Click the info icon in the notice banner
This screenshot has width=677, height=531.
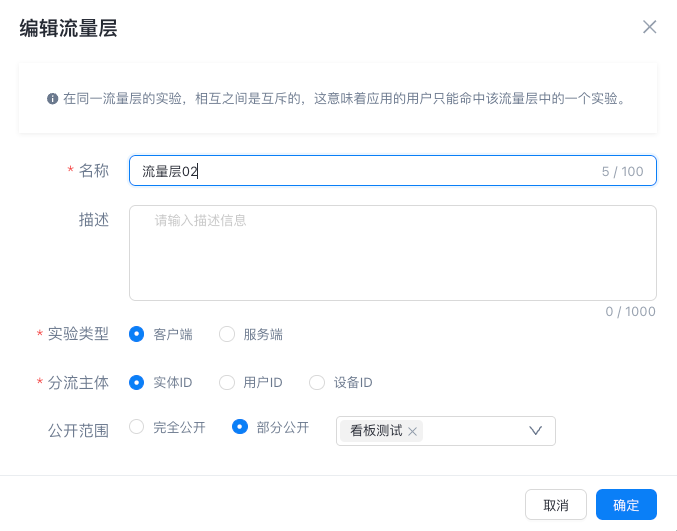pyautogui.click(x=52, y=99)
